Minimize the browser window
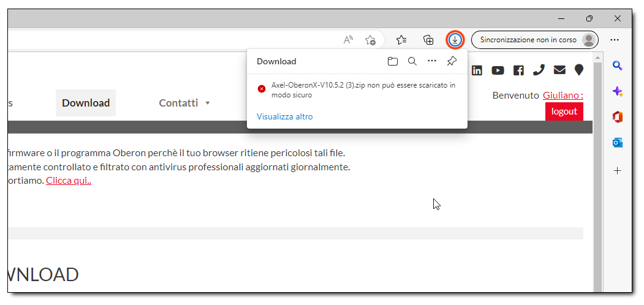The width and height of the screenshot is (644, 305). pyautogui.click(x=561, y=18)
